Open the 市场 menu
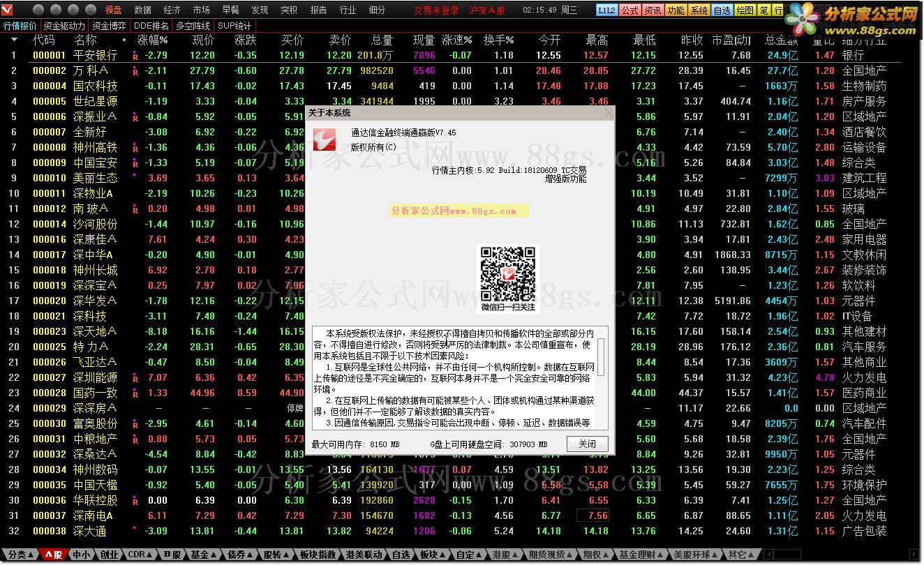Viewport: 924px width, 565px height. [201, 10]
